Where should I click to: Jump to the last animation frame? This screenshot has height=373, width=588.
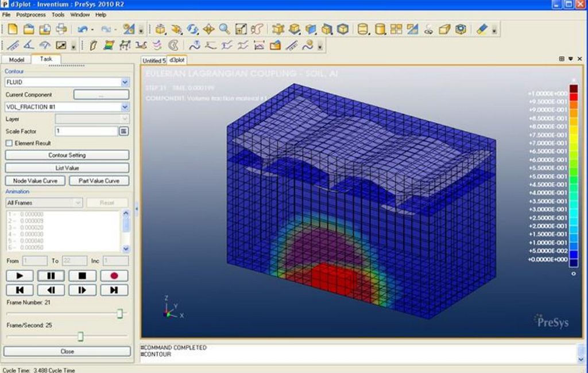[114, 290]
